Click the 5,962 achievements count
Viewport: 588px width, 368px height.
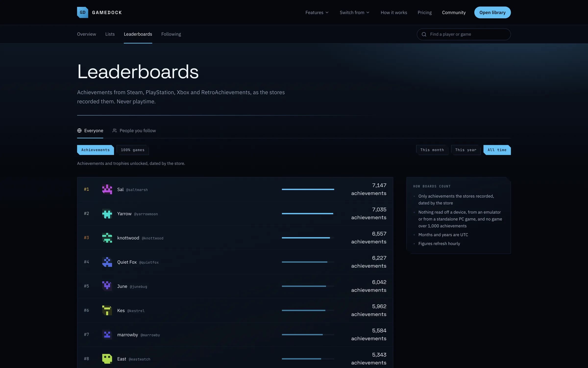(369, 310)
